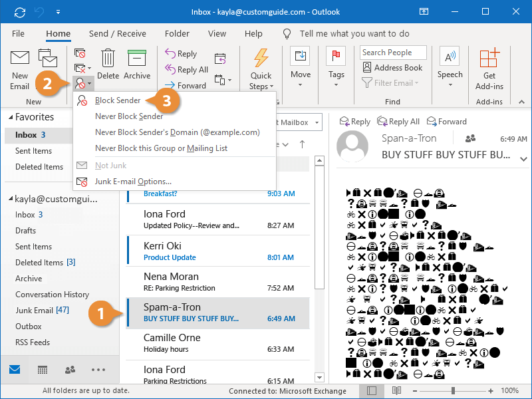The height and width of the screenshot is (399, 532).
Task: Open the New Items icon
Action: 47,58
